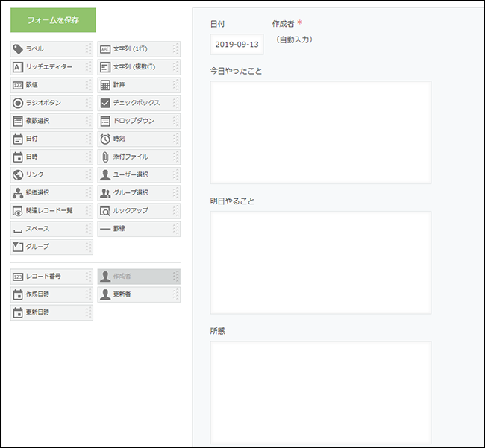Choose the ラジオボタン field element

click(x=51, y=103)
